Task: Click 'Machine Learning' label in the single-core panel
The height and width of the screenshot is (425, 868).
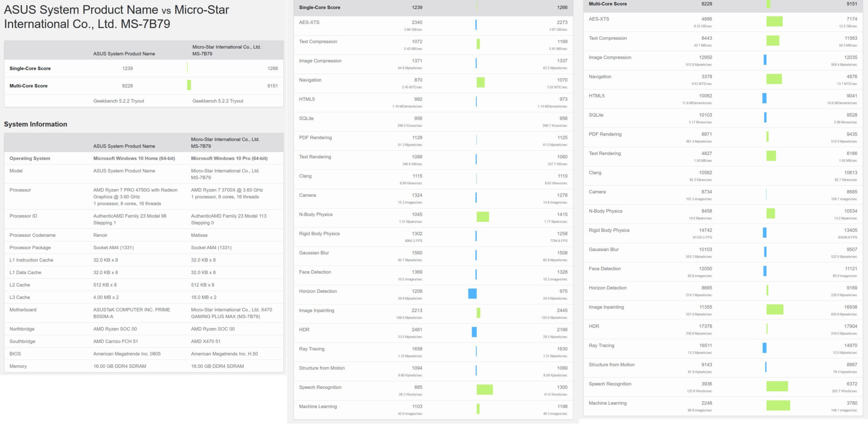Action: tap(318, 406)
